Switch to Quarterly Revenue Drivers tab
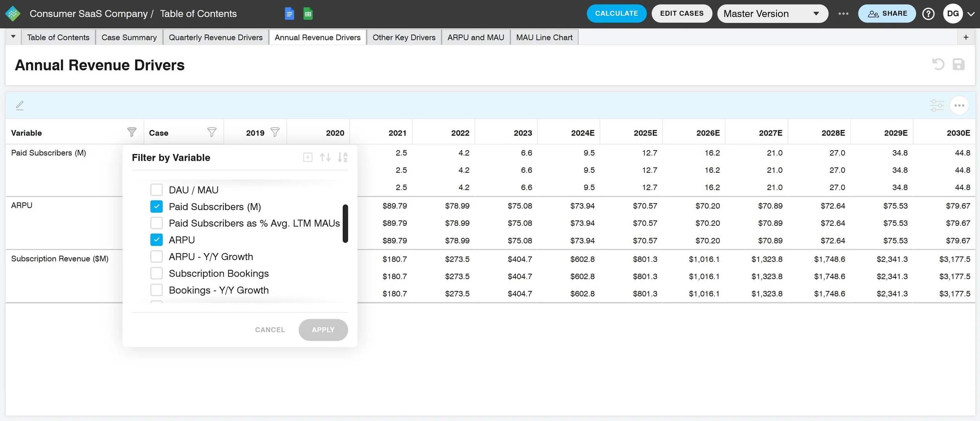Screen dimensions: 980x421 pos(216,37)
